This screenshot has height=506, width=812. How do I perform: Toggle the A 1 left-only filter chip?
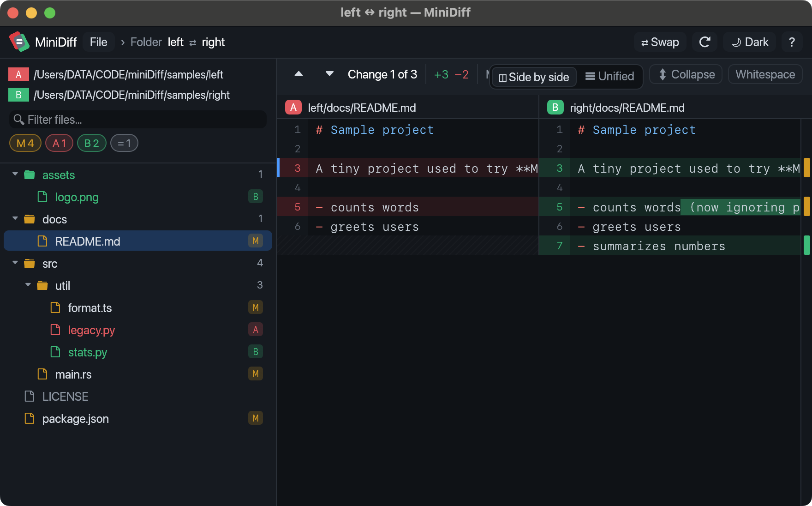[x=60, y=143]
